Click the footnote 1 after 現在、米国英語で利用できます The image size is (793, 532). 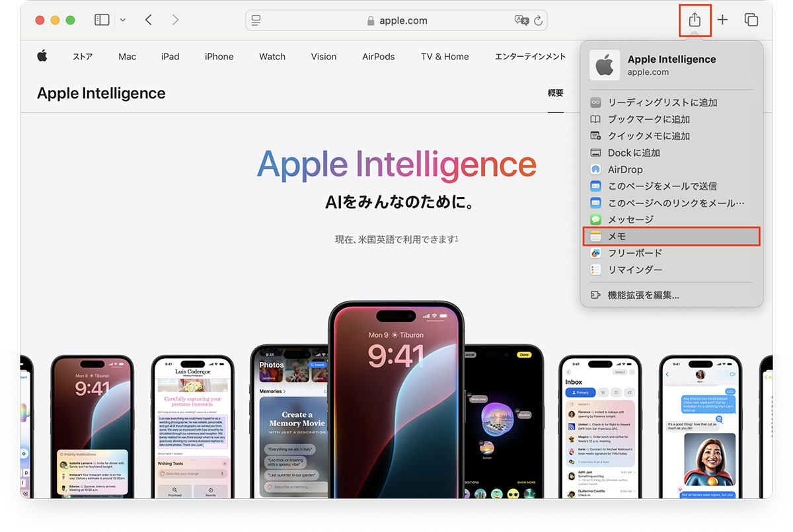(x=457, y=237)
